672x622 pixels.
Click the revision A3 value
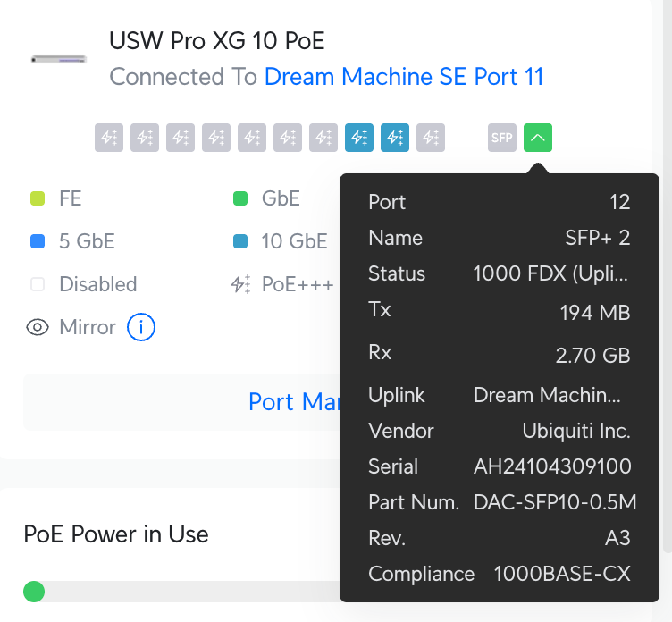[617, 538]
